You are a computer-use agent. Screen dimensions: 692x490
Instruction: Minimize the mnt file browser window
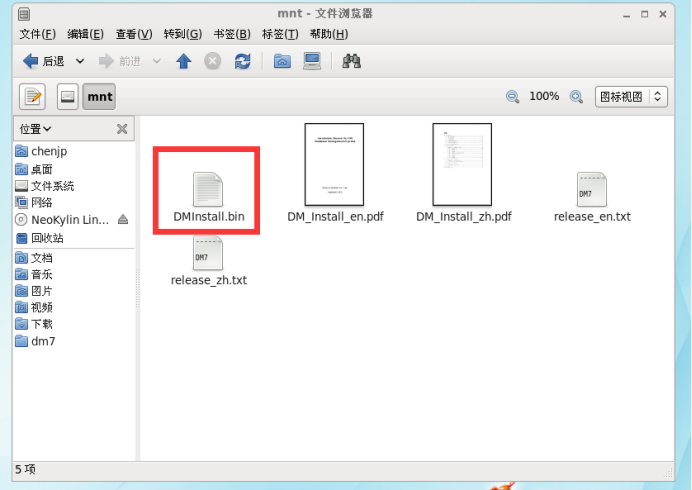click(626, 15)
